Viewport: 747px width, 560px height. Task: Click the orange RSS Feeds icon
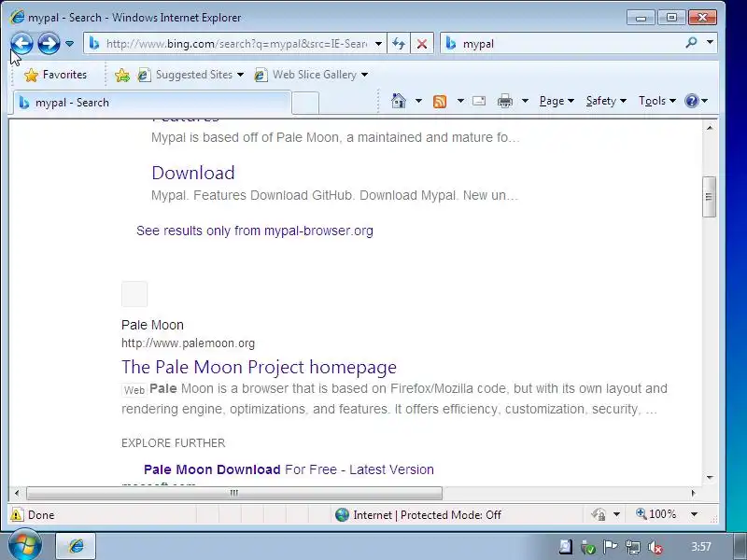(440, 101)
